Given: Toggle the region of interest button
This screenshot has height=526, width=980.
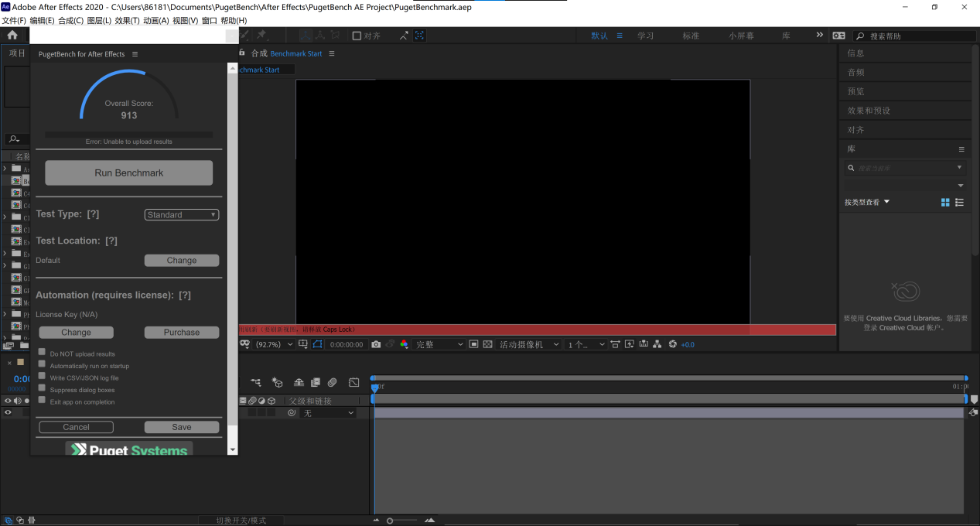Looking at the screenshot, I should point(473,344).
